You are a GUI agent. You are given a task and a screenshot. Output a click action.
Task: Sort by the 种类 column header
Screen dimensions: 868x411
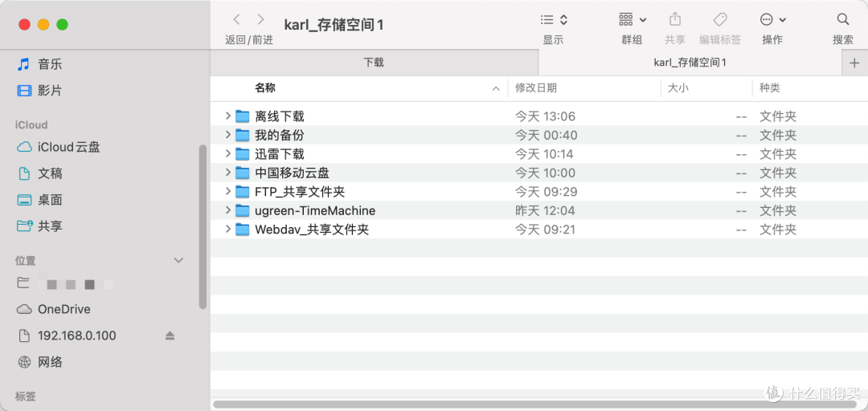[x=769, y=88]
